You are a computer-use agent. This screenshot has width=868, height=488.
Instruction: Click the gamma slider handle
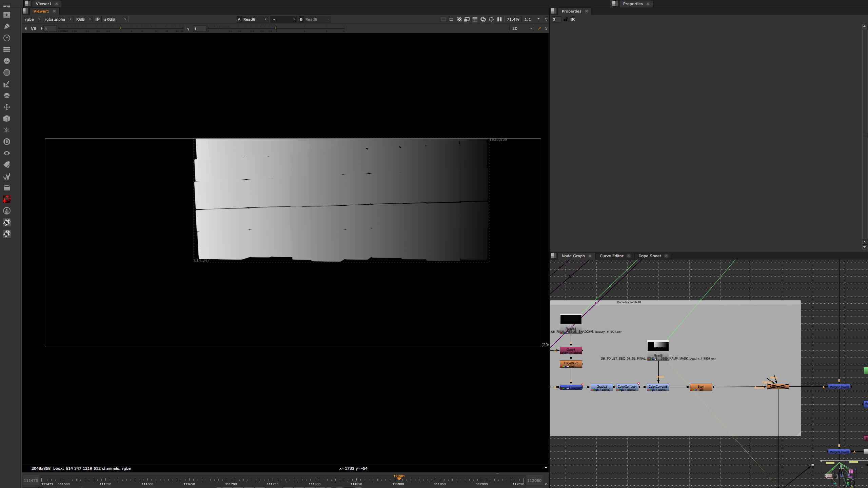(x=276, y=28)
